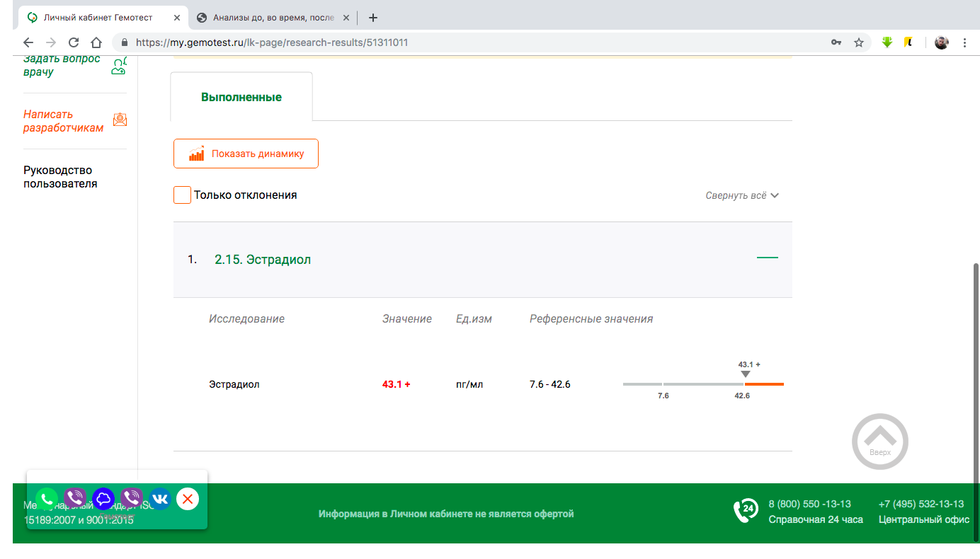The height and width of the screenshot is (559, 980).
Task: Click the 'Показать динамику' button
Action: point(246,154)
